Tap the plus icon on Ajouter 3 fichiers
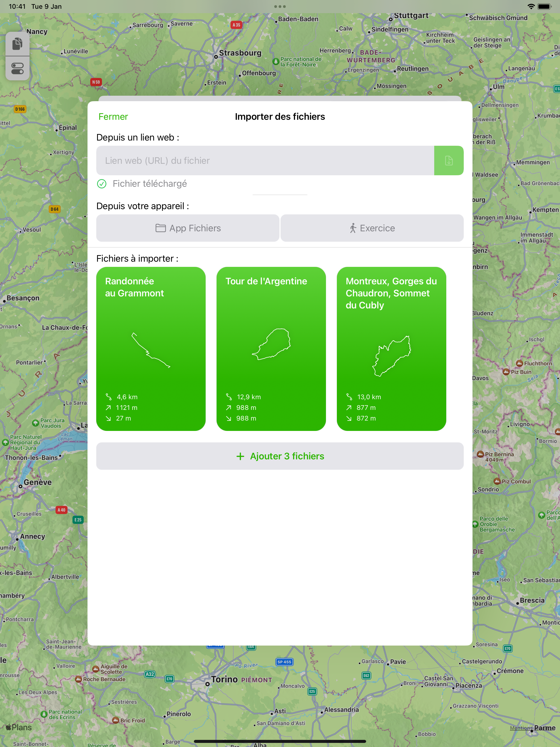Image resolution: width=560 pixels, height=747 pixels. (x=240, y=456)
